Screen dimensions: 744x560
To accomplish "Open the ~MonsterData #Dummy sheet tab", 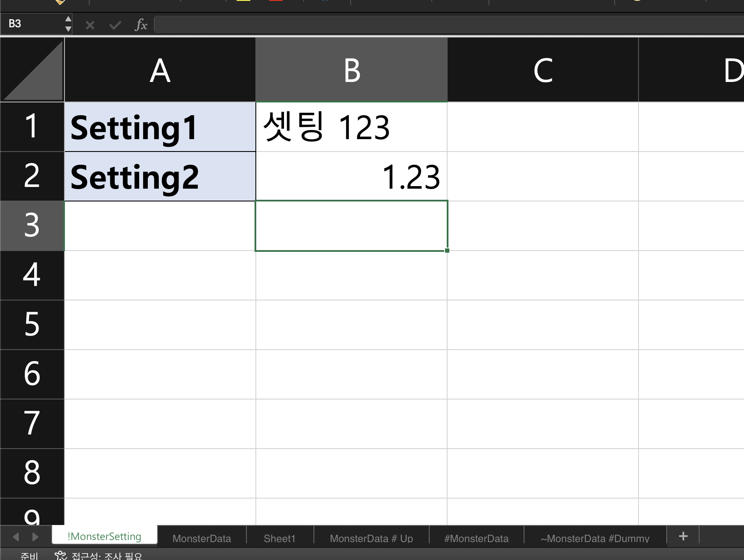I will (595, 539).
